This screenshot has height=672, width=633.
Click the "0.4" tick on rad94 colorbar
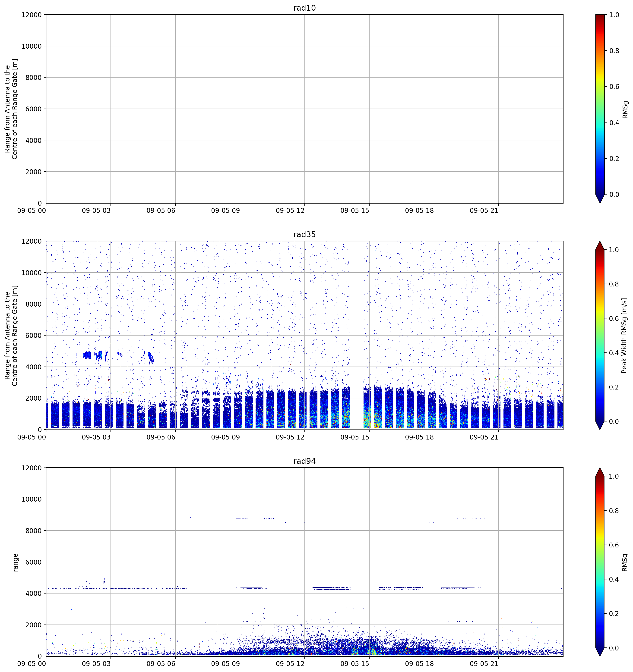(614, 579)
